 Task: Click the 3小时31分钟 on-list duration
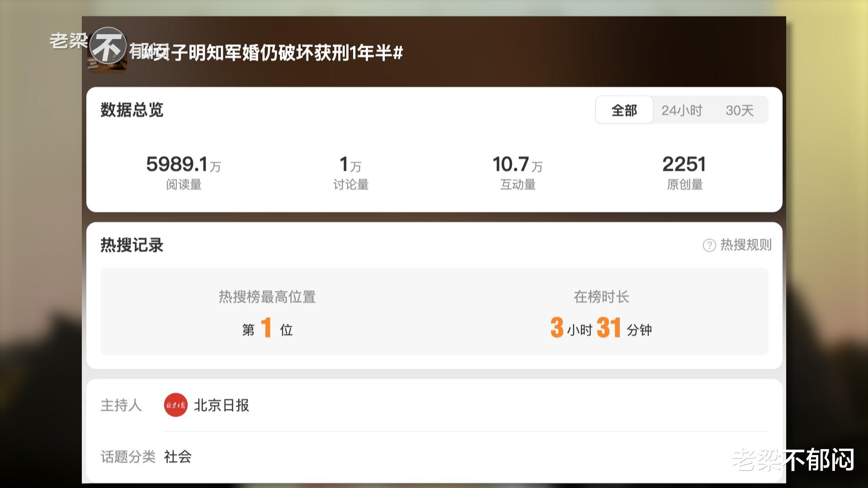pos(601,328)
